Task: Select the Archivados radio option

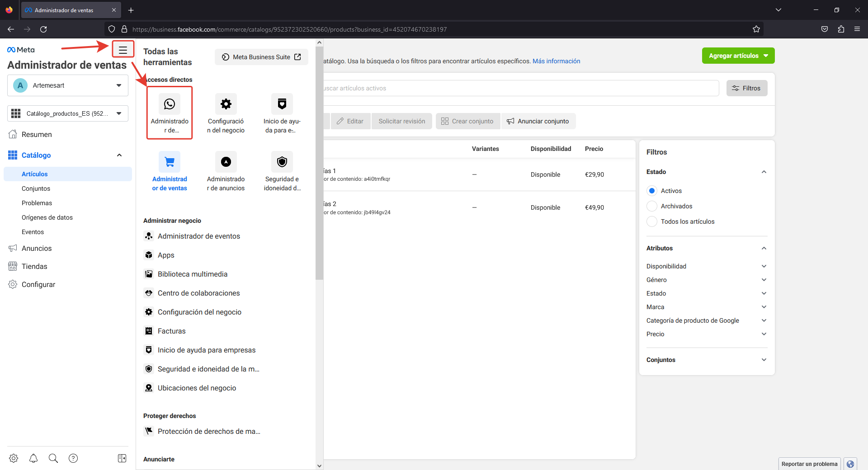Action: click(x=652, y=206)
